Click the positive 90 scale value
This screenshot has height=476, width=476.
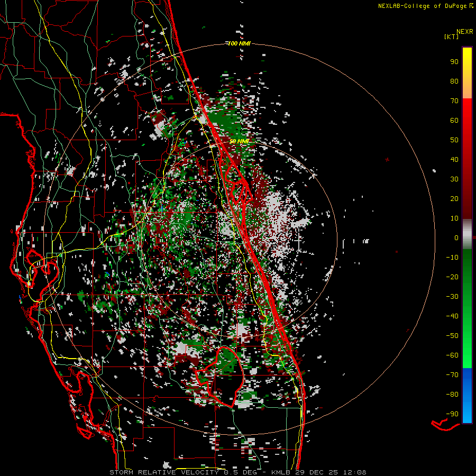click(454, 62)
